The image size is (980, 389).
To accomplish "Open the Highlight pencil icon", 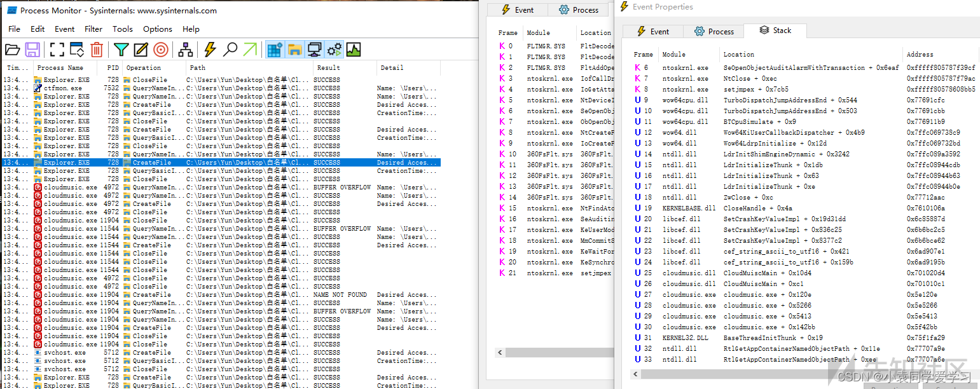I will pyautogui.click(x=141, y=49).
